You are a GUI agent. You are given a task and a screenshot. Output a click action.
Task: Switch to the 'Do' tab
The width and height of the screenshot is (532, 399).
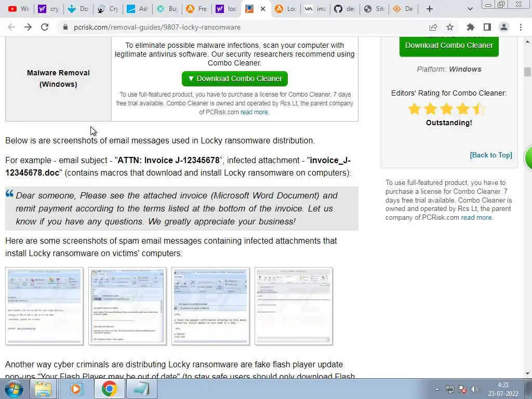78,9
